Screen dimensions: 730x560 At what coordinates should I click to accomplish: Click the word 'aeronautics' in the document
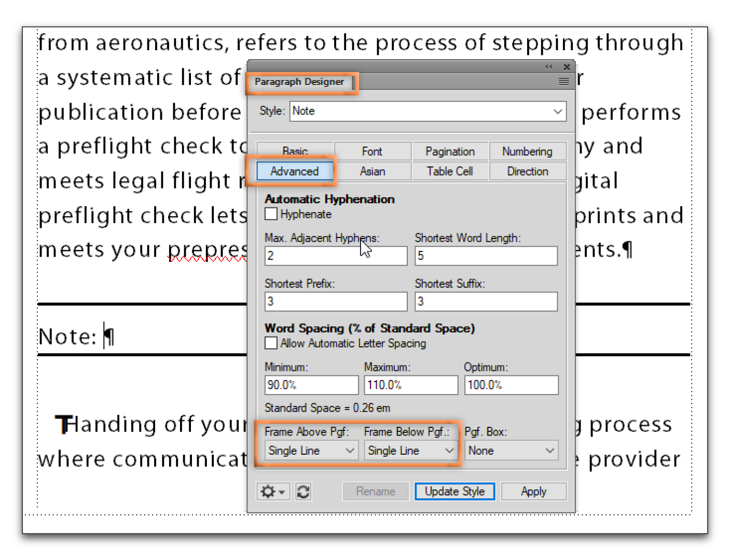click(162, 43)
